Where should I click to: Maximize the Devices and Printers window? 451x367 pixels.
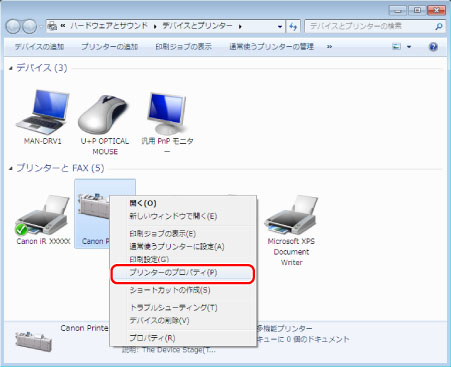[417, 10]
